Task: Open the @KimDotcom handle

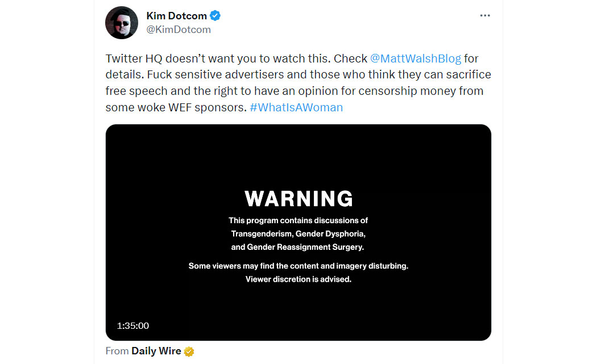Action: click(179, 30)
